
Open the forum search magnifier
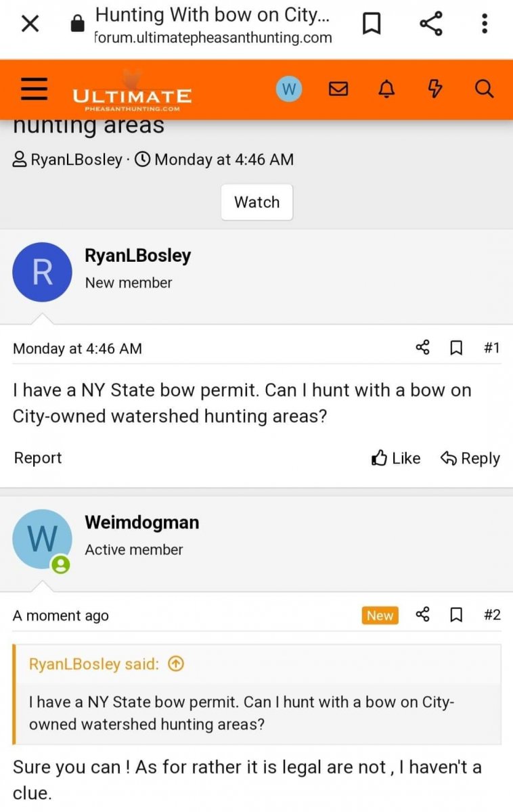click(484, 89)
